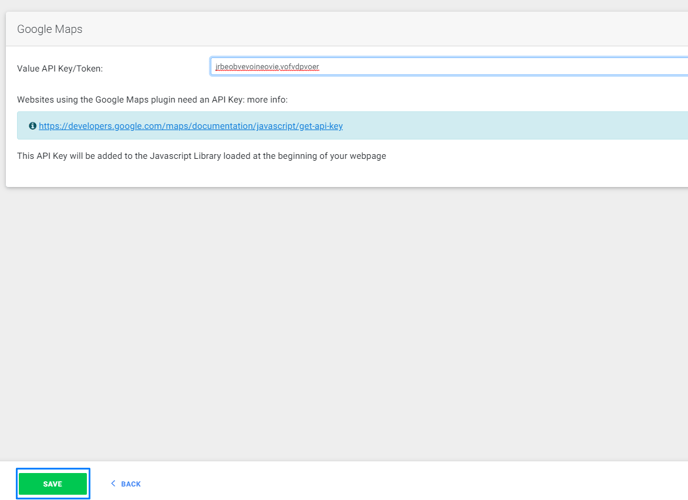The height and width of the screenshot is (500, 688).
Task: Click the 'Value API Key/Token:' label
Action: pos(60,69)
